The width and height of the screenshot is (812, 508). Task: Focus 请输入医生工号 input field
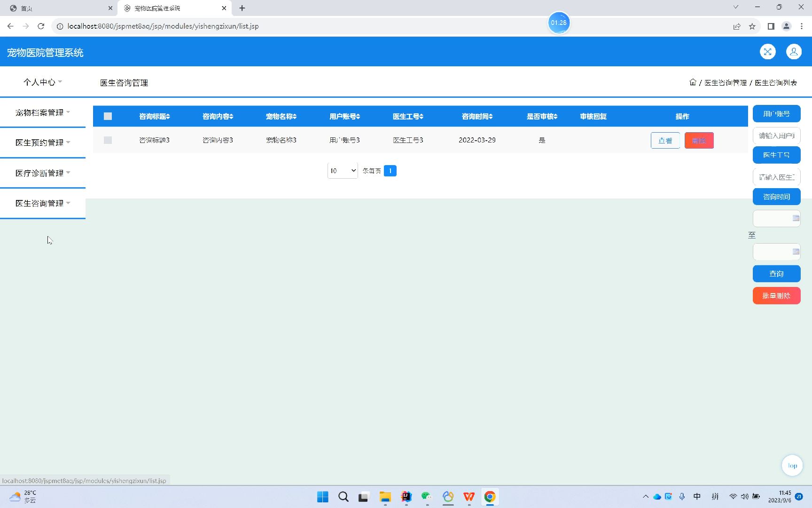[x=776, y=177]
